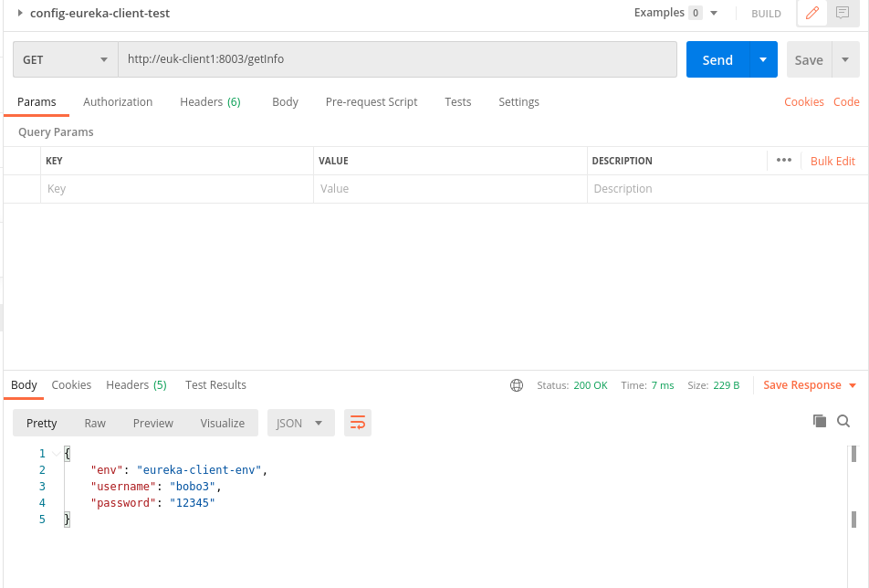Select the Preview view
Image resolution: width=869 pixels, height=588 pixels.
[x=153, y=423]
